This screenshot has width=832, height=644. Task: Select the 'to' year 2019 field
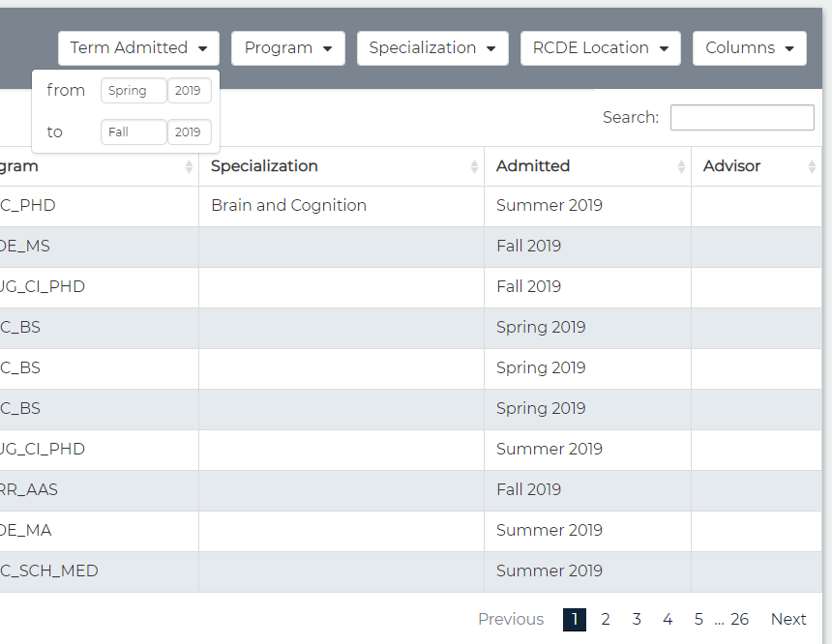pyautogui.click(x=189, y=132)
